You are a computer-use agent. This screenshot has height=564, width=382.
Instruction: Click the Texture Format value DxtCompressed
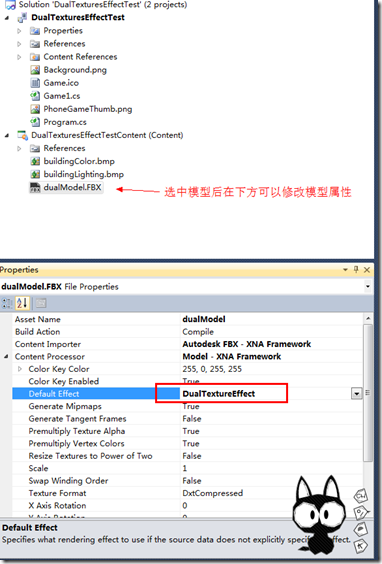point(213,493)
